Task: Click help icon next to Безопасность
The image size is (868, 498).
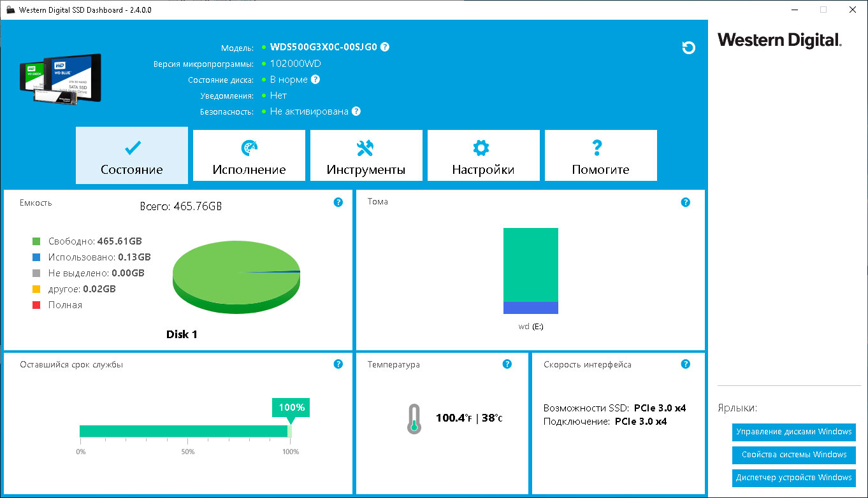Action: pyautogui.click(x=356, y=111)
